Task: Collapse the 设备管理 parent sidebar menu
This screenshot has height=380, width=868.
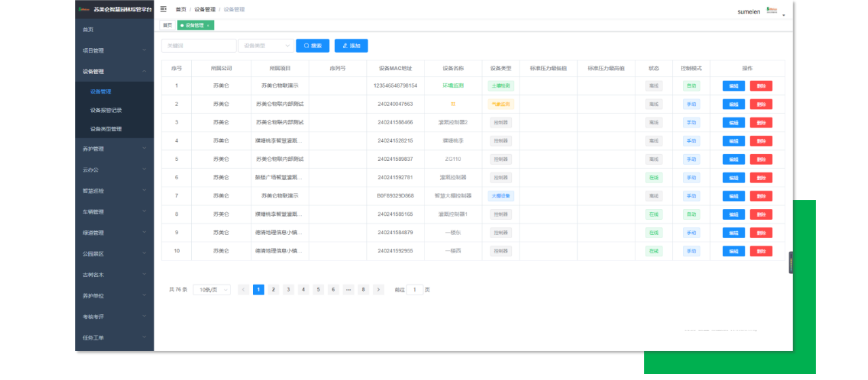Action: pyautogui.click(x=114, y=71)
